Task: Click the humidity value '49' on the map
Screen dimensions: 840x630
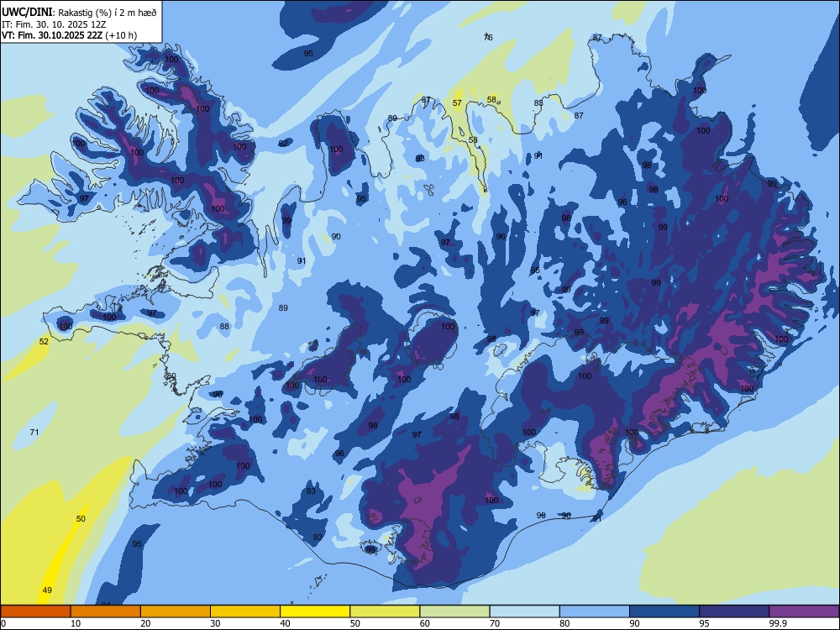Action: coord(47,590)
